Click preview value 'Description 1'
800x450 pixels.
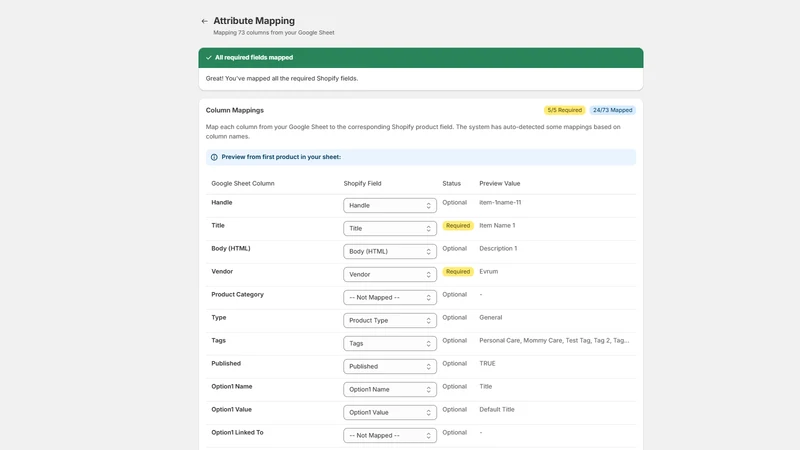coord(498,248)
